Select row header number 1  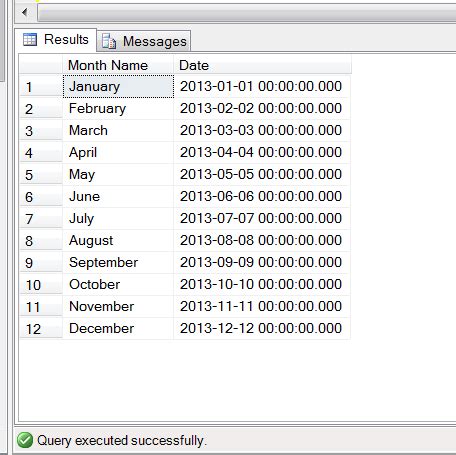[41, 87]
